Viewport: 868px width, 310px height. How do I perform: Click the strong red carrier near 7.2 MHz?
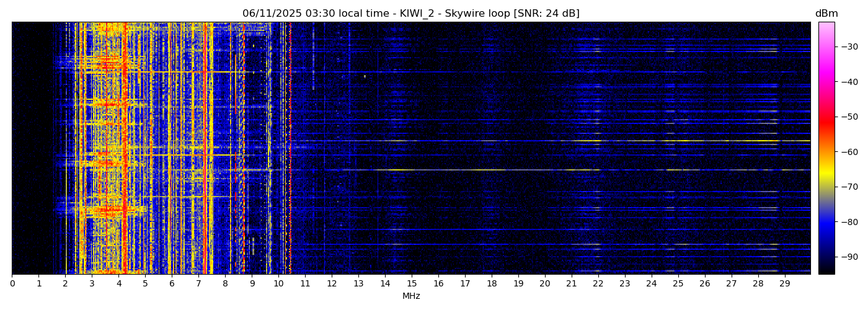[x=205, y=149]
